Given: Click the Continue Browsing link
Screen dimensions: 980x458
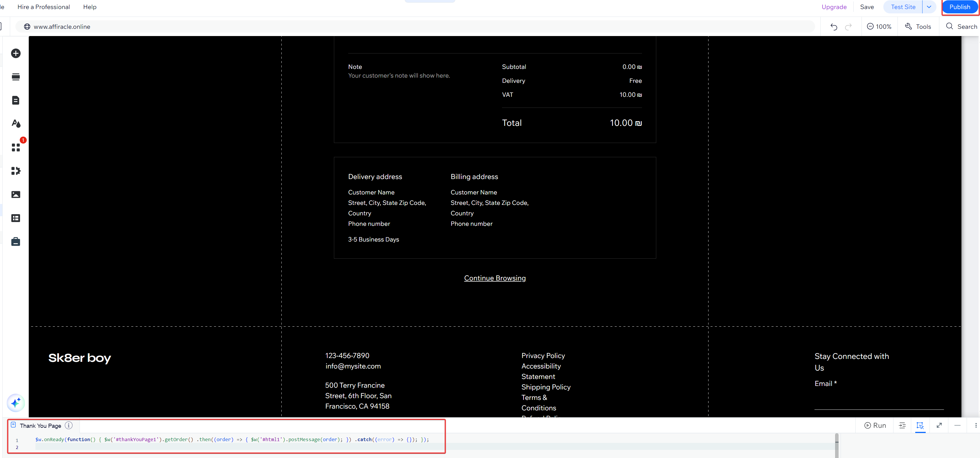Looking at the screenshot, I should [x=495, y=278].
